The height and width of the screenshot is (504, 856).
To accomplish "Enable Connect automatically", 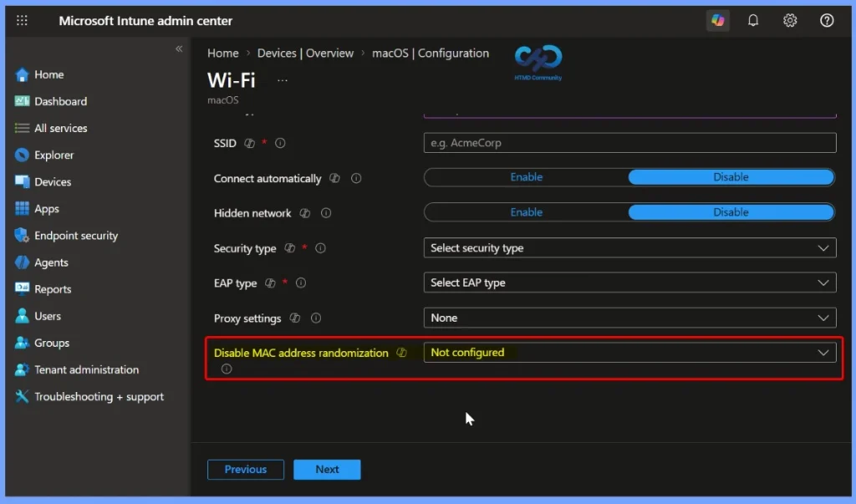I will click(527, 177).
